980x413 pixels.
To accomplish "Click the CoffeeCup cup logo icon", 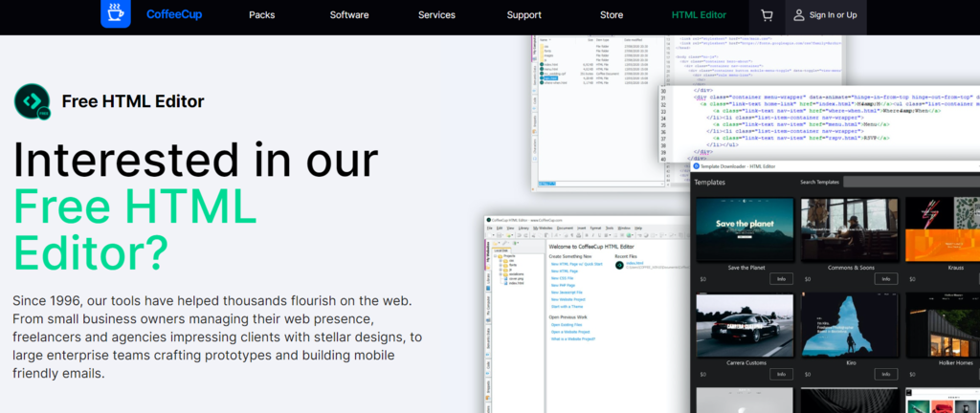I will pyautogui.click(x=116, y=14).
